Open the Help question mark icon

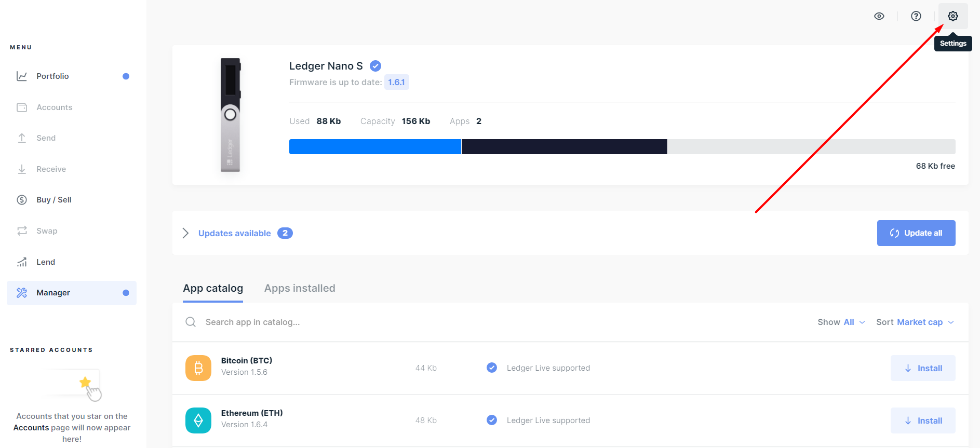(916, 16)
